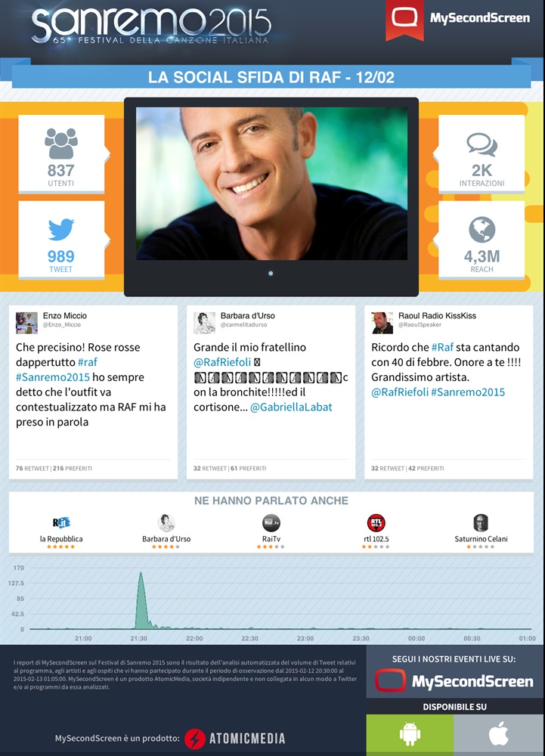Click the Apple download button

(x=499, y=734)
